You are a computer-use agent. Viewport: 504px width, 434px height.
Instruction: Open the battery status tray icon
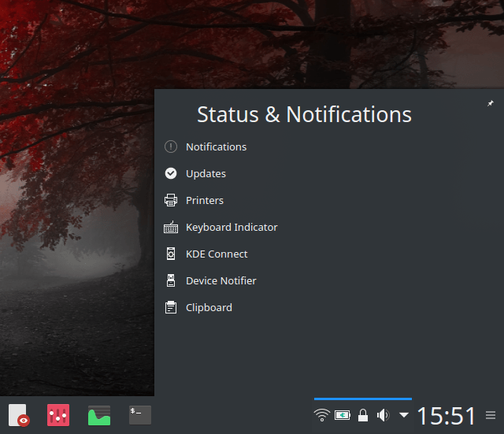(x=343, y=415)
